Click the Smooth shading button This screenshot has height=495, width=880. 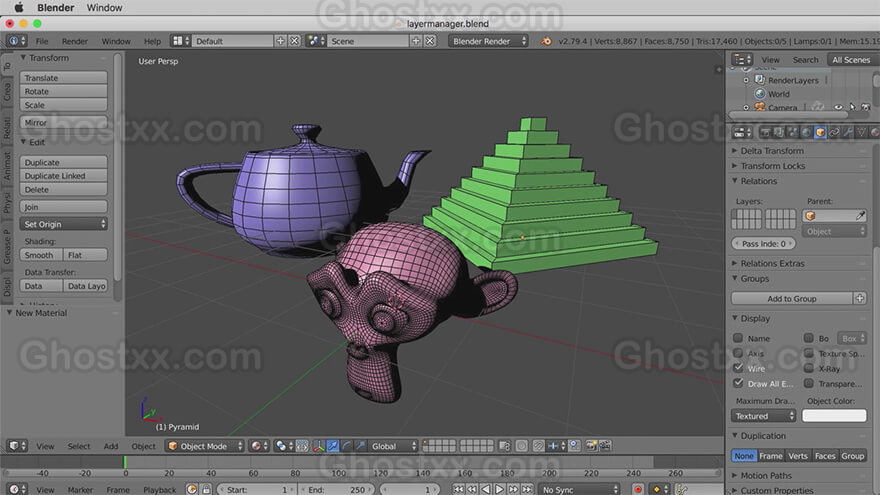coord(41,255)
